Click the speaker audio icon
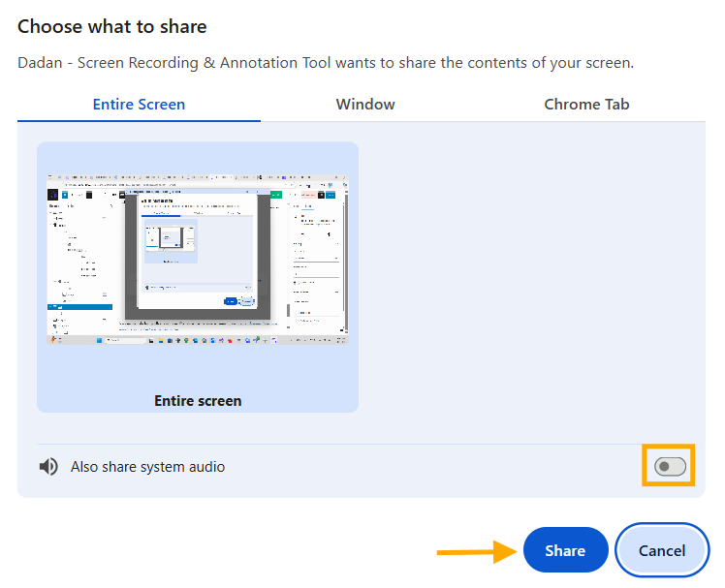725x588 pixels. tap(48, 467)
